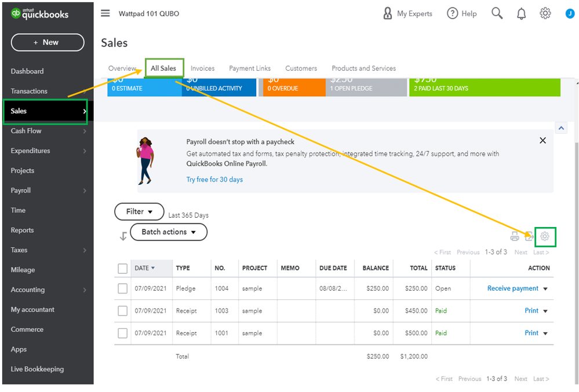The width and height of the screenshot is (579, 392).
Task: Click Receive payment for pledge 1004
Action: pyautogui.click(x=512, y=288)
